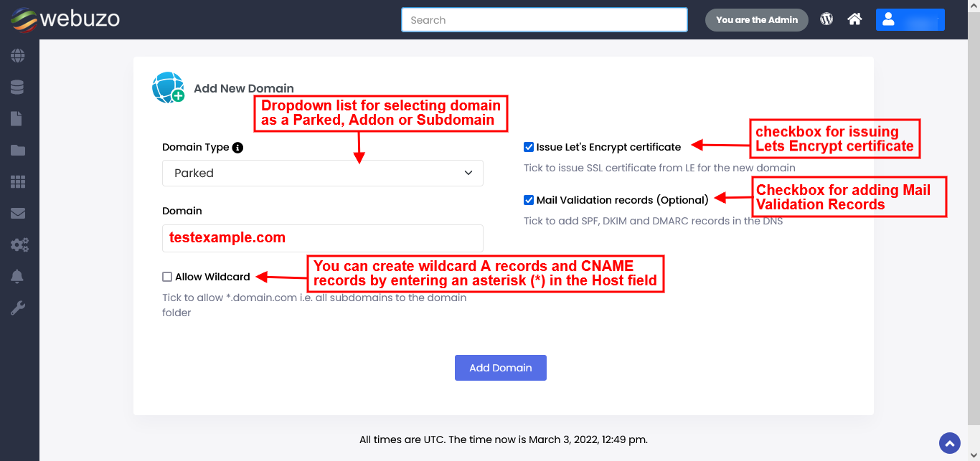Click the Add Domain button

500,368
